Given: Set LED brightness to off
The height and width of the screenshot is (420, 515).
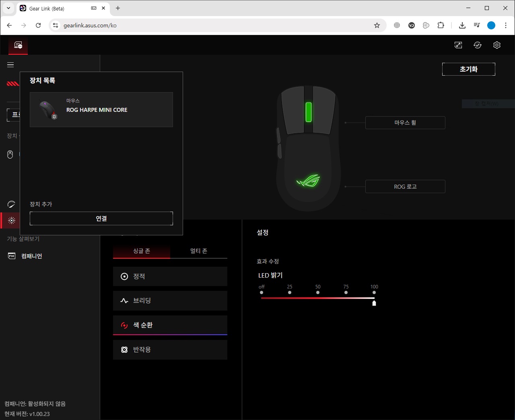Looking at the screenshot, I should (x=262, y=292).
